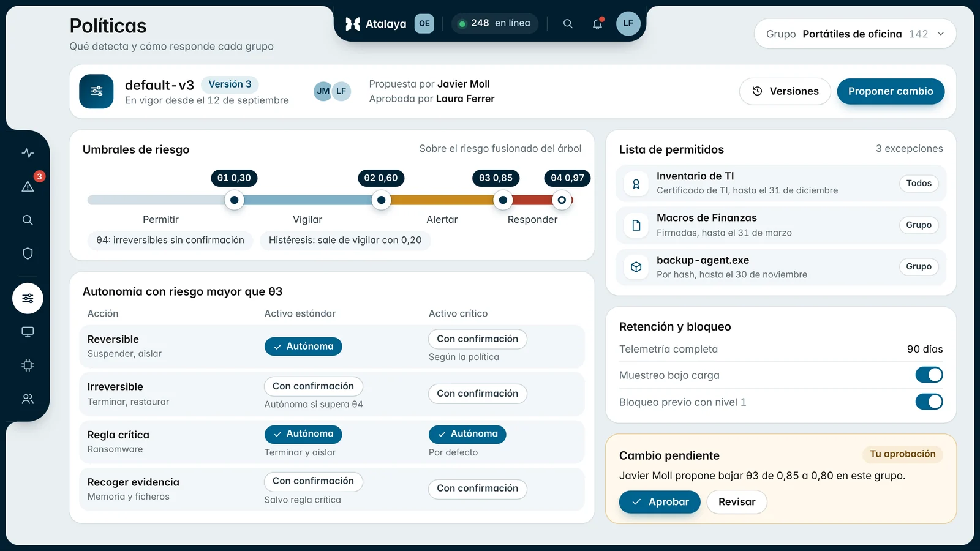Click the OE organization badge

pos(424,23)
